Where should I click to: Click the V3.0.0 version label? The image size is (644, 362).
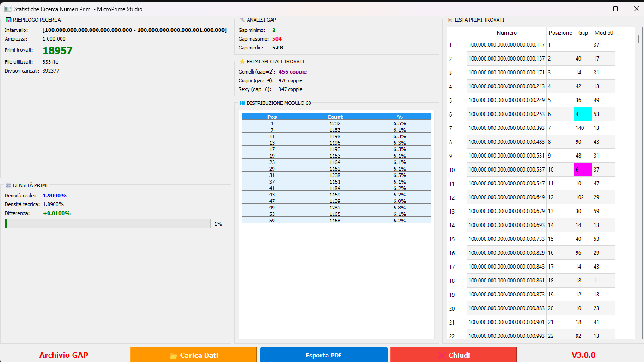583,355
